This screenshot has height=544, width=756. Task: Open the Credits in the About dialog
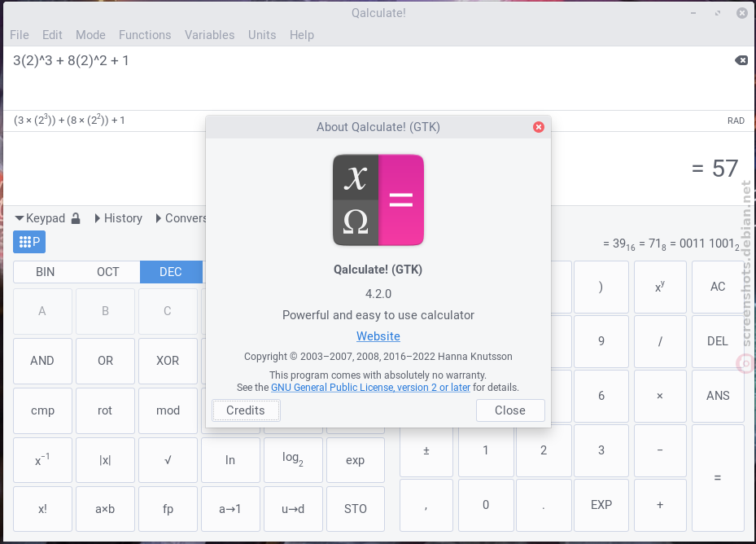click(x=246, y=410)
